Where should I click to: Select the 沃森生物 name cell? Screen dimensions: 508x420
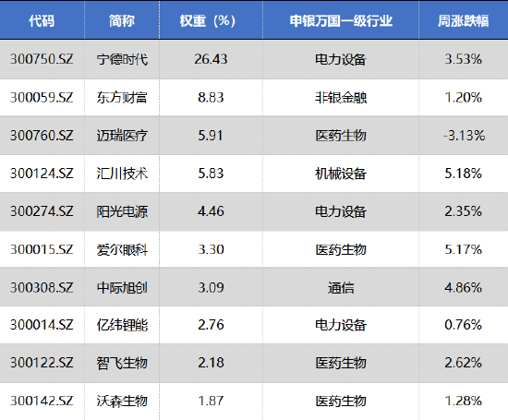click(x=122, y=401)
